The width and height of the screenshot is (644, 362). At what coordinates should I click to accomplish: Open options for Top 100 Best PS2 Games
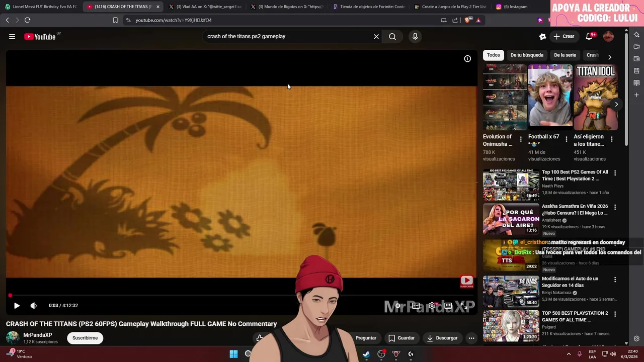(x=615, y=173)
